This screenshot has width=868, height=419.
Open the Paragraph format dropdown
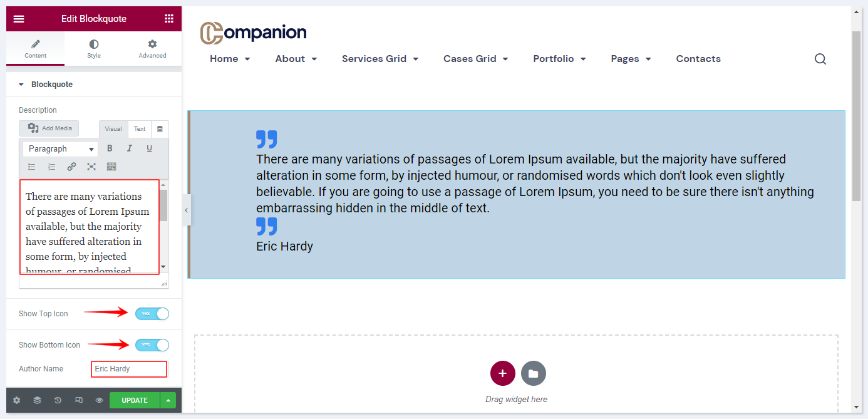pos(61,149)
